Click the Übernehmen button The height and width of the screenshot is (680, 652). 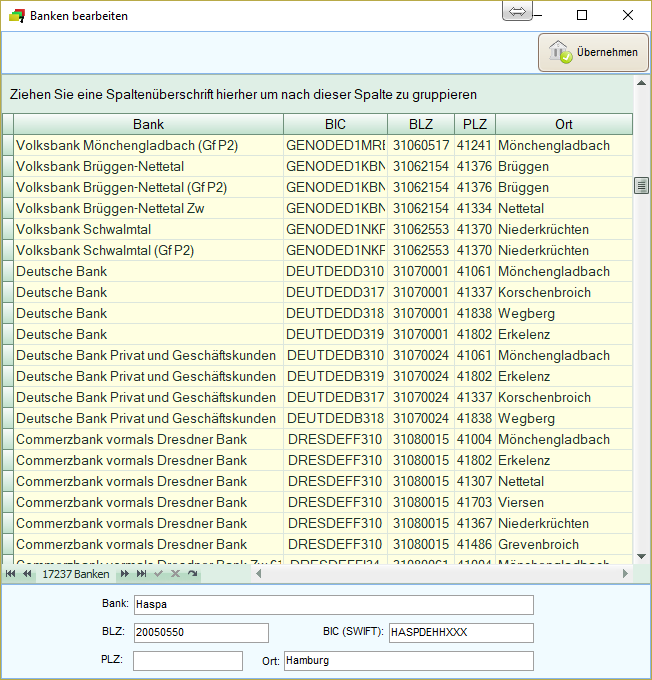(x=595, y=53)
